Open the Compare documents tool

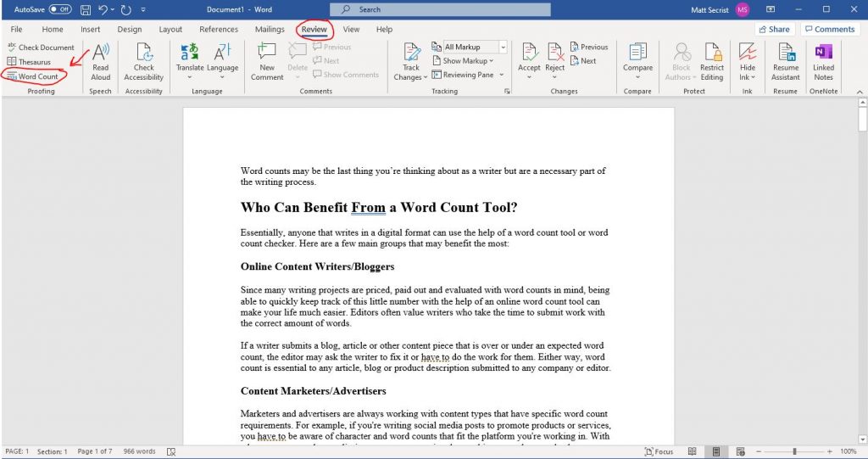pos(637,61)
